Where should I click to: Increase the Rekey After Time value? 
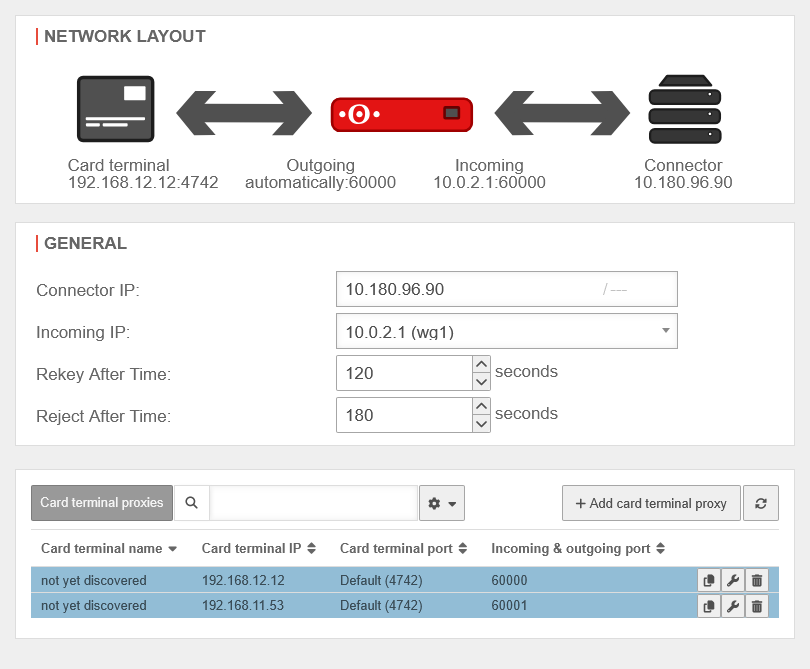tap(481, 365)
